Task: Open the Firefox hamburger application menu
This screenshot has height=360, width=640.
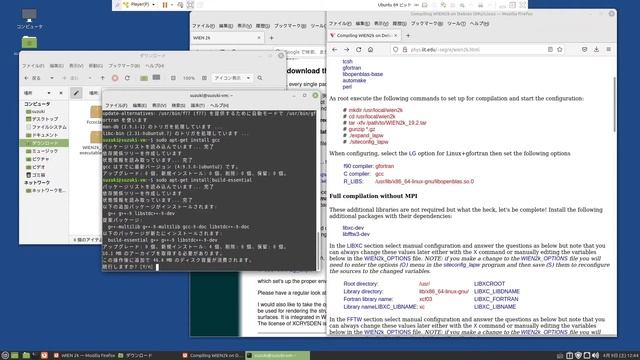Action: click(x=609, y=49)
